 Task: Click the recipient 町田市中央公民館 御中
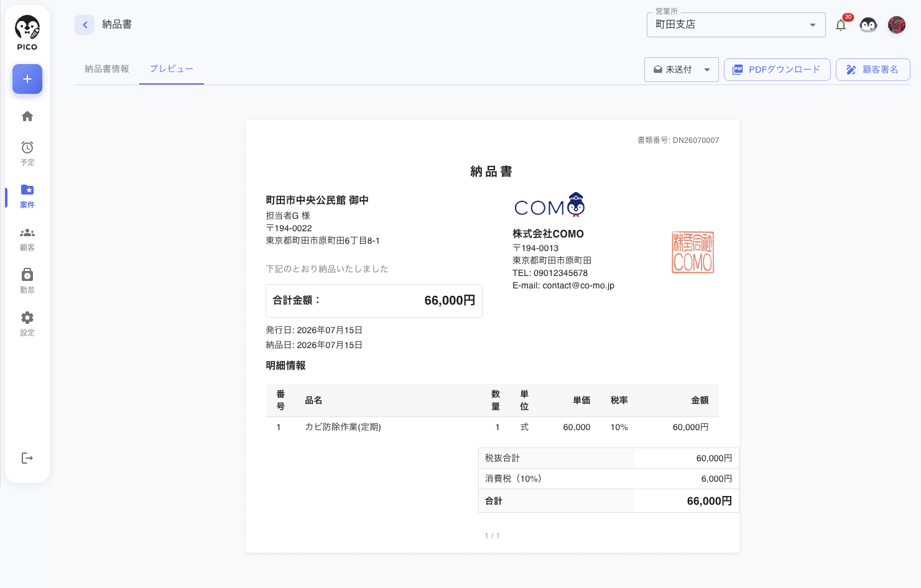tap(317, 200)
